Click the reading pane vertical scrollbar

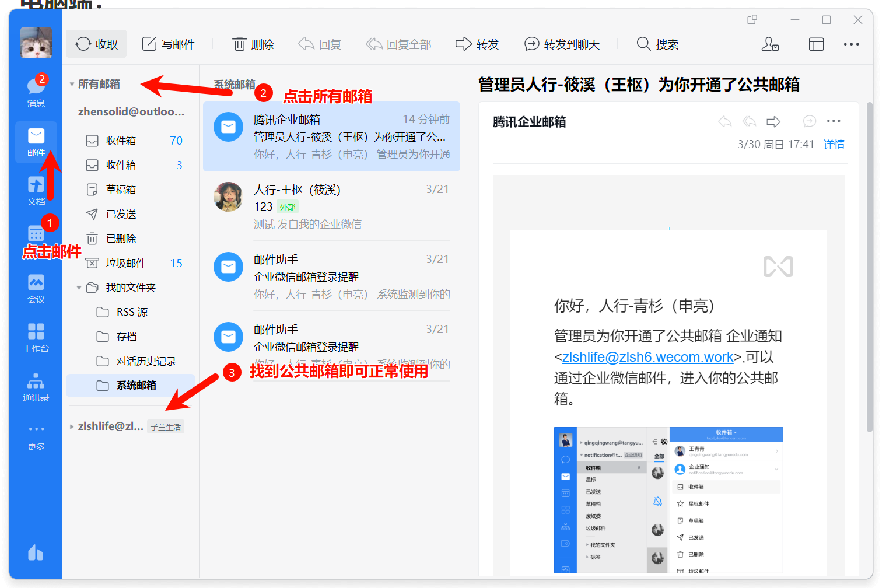870,268
